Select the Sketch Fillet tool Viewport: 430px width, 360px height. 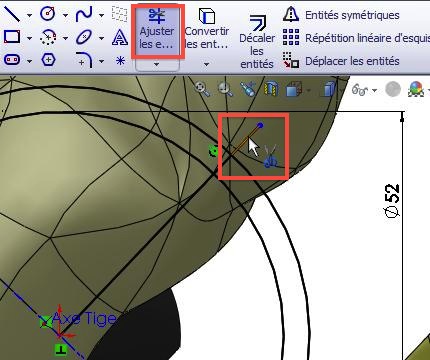[84, 60]
